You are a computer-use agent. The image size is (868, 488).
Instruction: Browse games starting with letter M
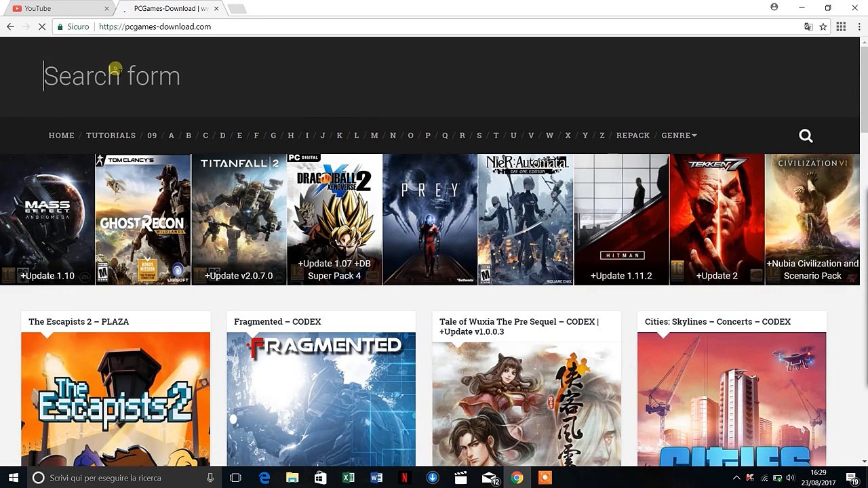coord(374,136)
